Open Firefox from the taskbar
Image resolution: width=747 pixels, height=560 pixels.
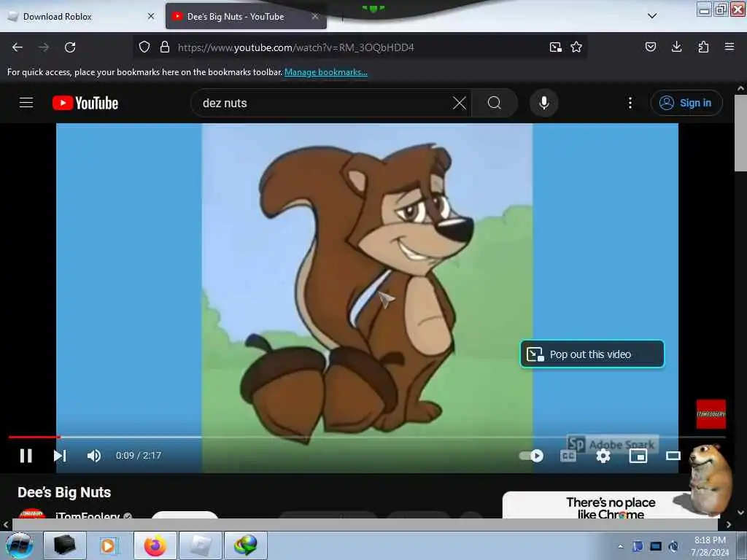point(155,545)
